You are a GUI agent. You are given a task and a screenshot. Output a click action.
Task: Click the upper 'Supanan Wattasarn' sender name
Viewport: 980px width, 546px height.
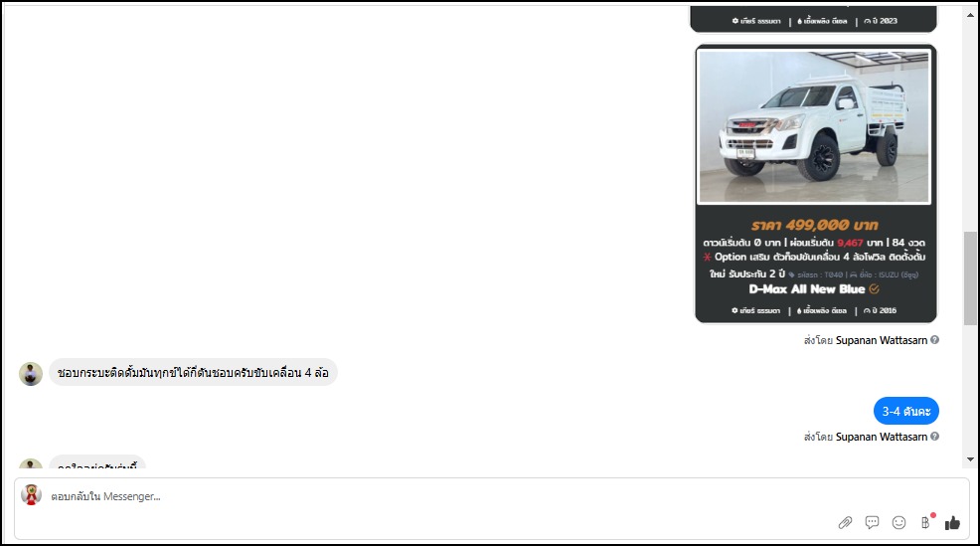click(882, 340)
